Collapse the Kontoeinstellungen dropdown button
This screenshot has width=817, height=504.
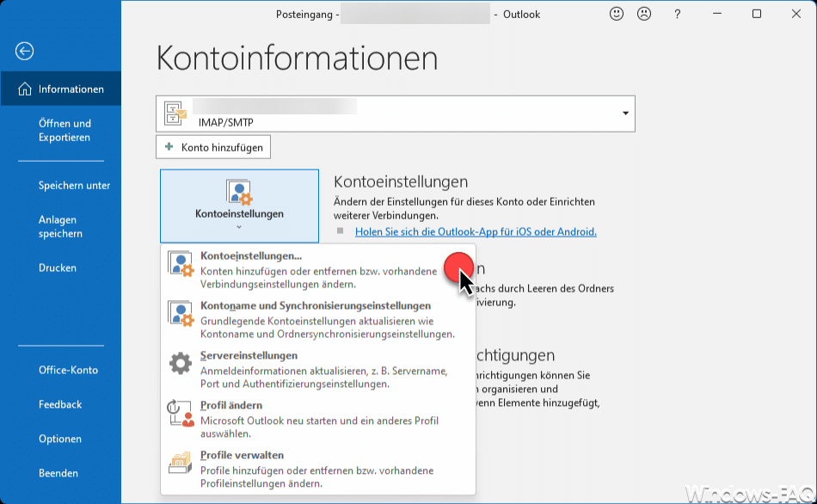click(239, 206)
